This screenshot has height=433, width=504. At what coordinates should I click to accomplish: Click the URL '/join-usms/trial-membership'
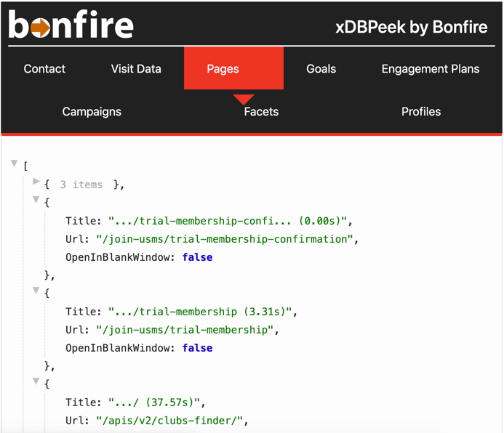point(185,330)
